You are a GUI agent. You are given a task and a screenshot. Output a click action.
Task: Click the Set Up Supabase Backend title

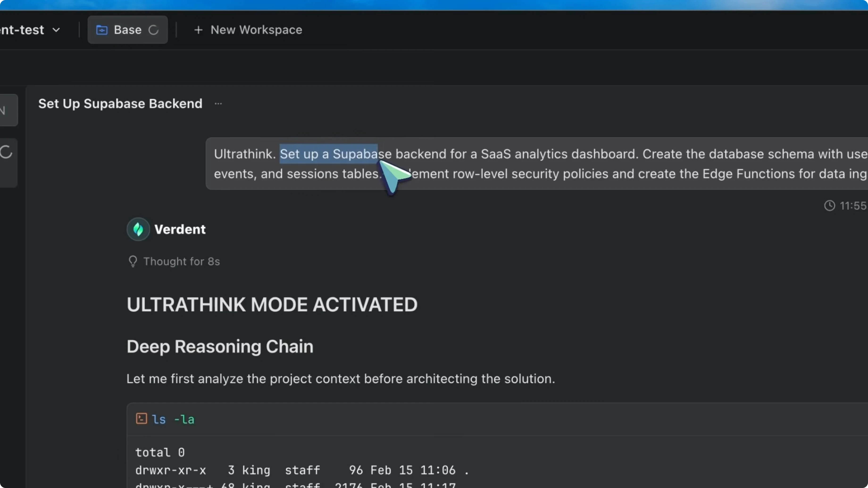click(120, 103)
